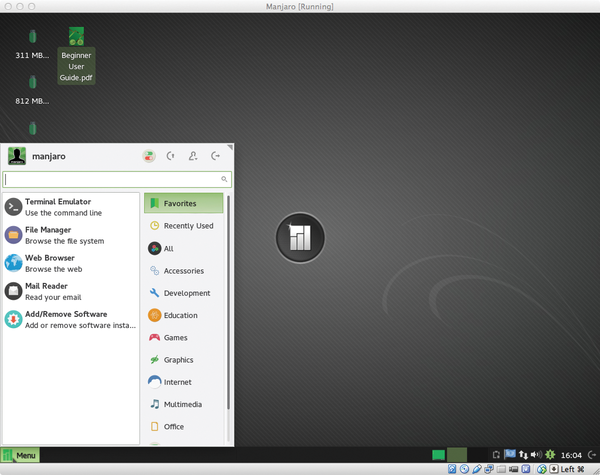The width and height of the screenshot is (600, 475).
Task: Open the Web Browser favorite
Action: 71,263
